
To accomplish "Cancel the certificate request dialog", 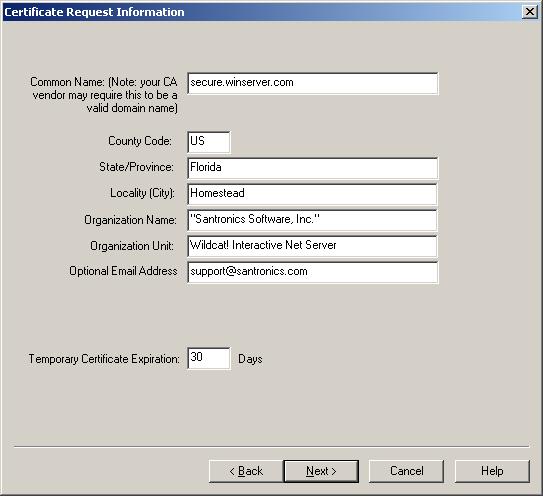I will point(406,471).
